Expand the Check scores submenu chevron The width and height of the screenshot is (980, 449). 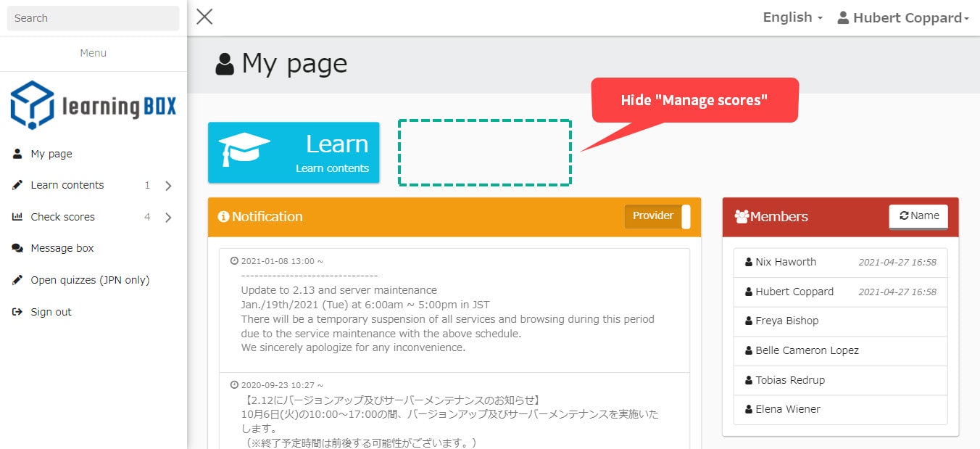click(x=168, y=217)
